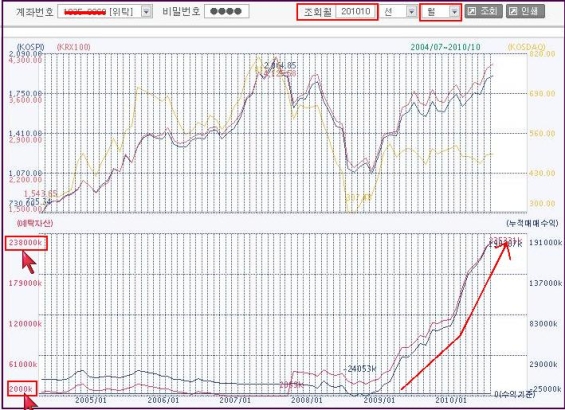The image size is (565, 410).
Task: Click the 820.00 KOSDAQ axis value
Action: coord(542,54)
